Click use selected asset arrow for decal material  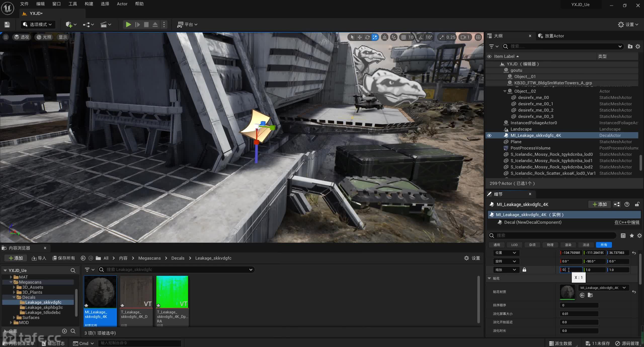582,295
